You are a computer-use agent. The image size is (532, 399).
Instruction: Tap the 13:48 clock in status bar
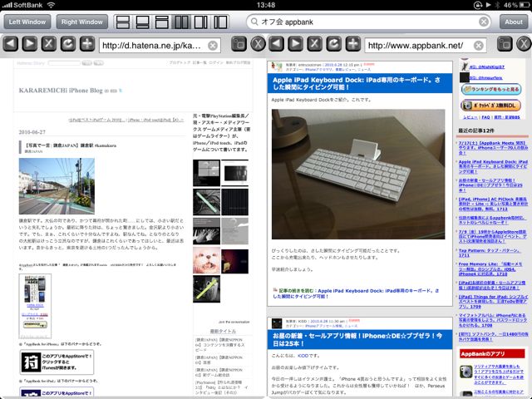coord(266,5)
